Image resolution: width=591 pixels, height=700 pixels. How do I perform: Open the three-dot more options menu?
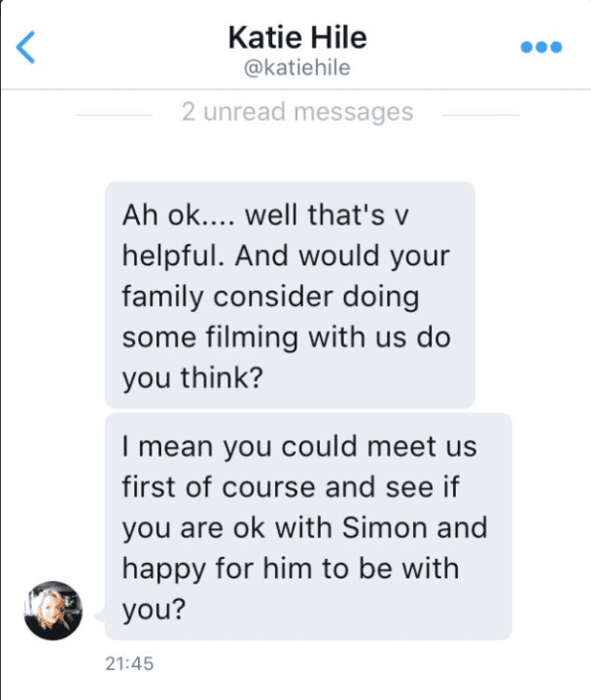pyautogui.click(x=541, y=47)
